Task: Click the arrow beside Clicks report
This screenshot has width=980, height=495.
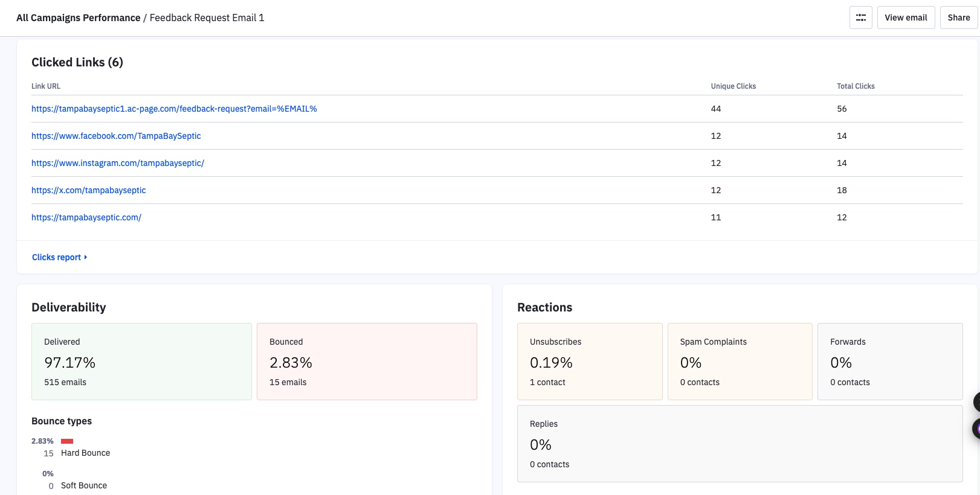Action: pyautogui.click(x=86, y=257)
